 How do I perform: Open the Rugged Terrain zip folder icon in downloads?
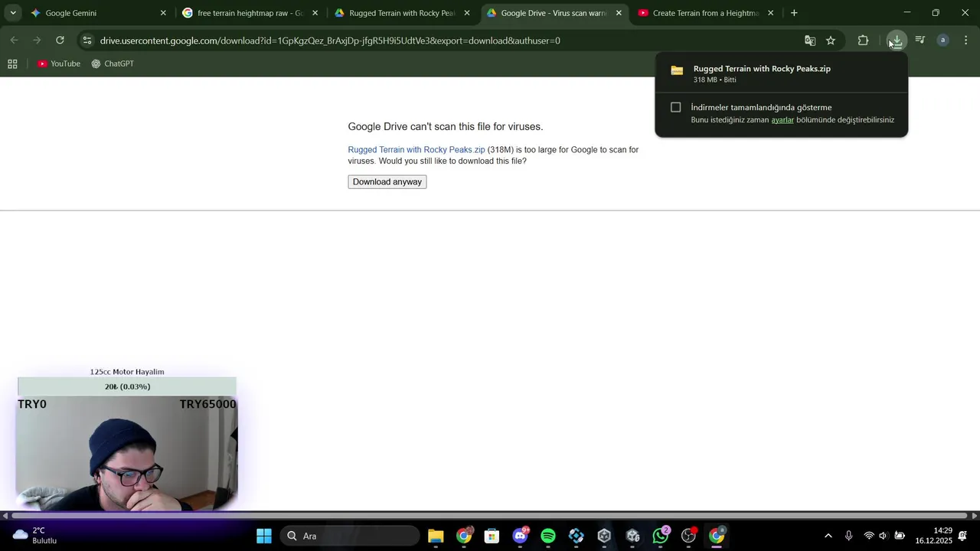[677, 70]
